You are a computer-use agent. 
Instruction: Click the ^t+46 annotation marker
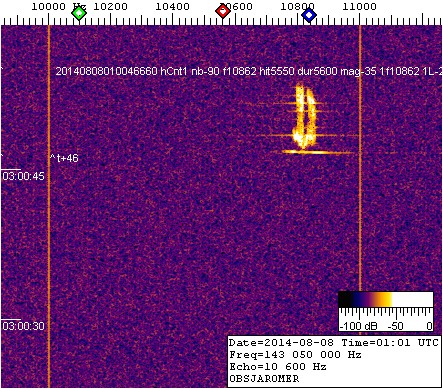point(64,158)
